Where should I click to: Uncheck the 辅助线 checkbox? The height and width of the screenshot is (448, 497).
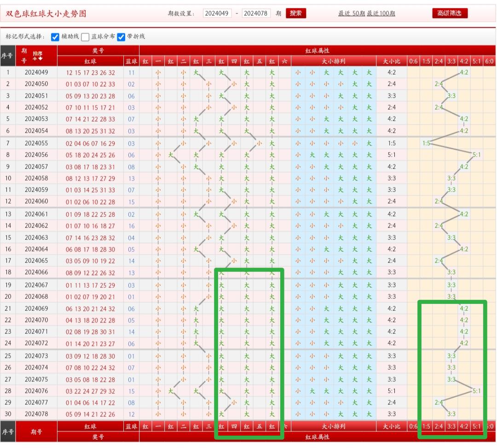pyautogui.click(x=55, y=37)
